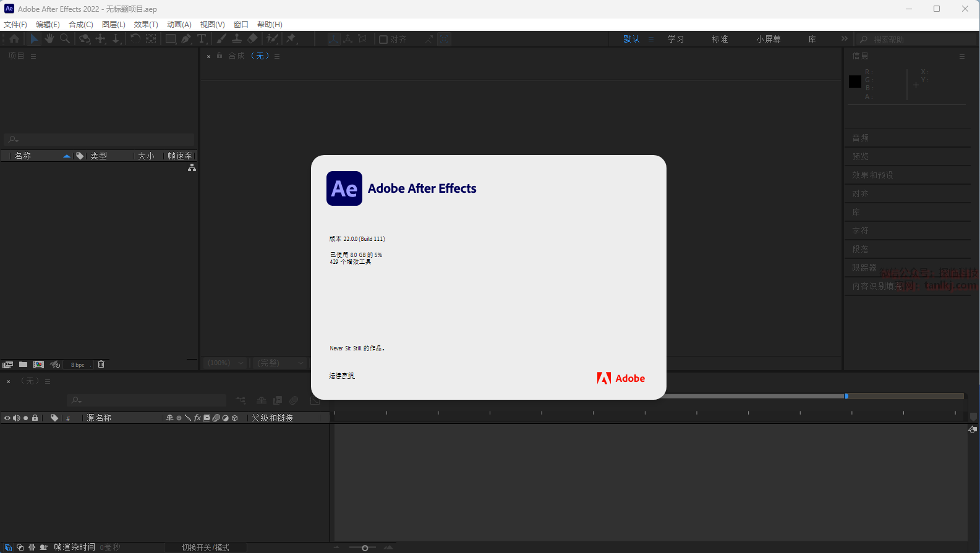Switch to the 学习 workspace tab

(676, 39)
